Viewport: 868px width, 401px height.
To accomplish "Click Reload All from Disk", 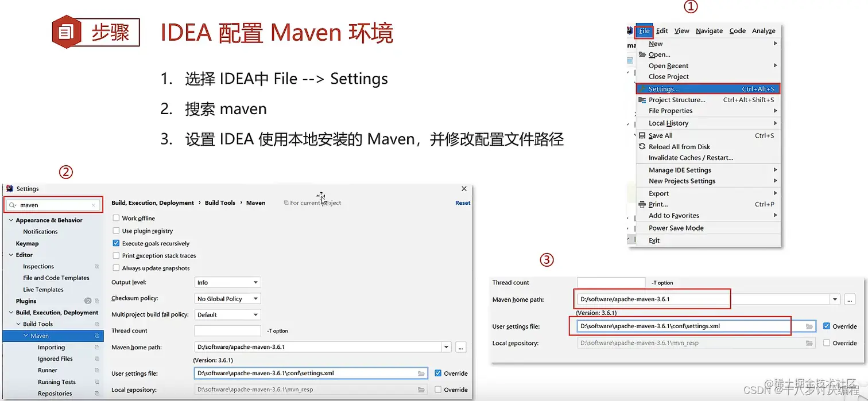I will point(708,147).
